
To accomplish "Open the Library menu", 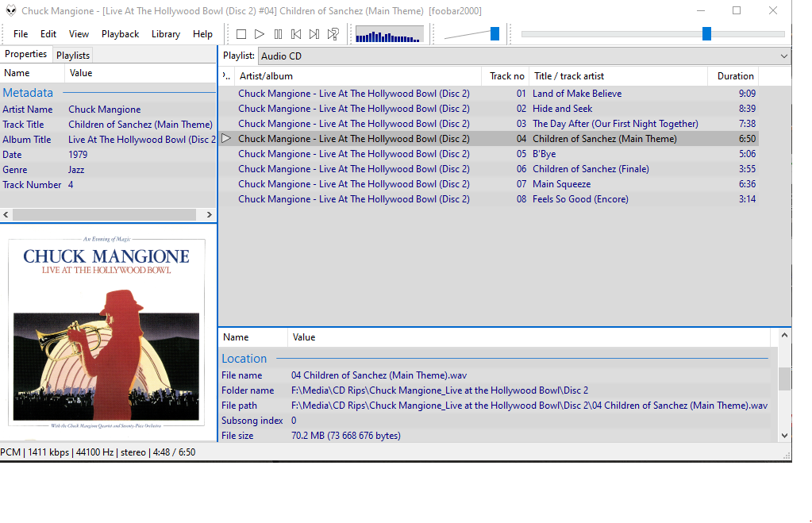I will (x=166, y=34).
